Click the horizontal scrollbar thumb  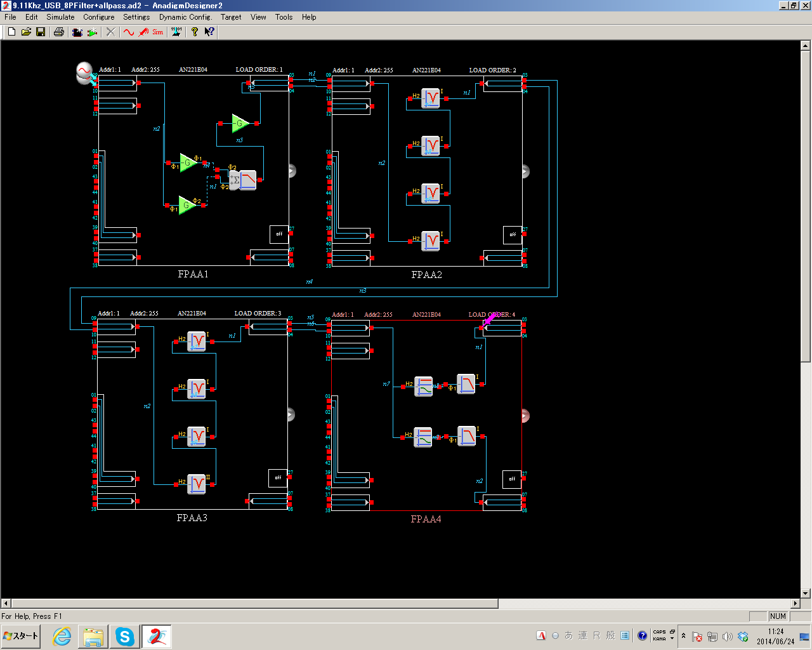pos(254,603)
